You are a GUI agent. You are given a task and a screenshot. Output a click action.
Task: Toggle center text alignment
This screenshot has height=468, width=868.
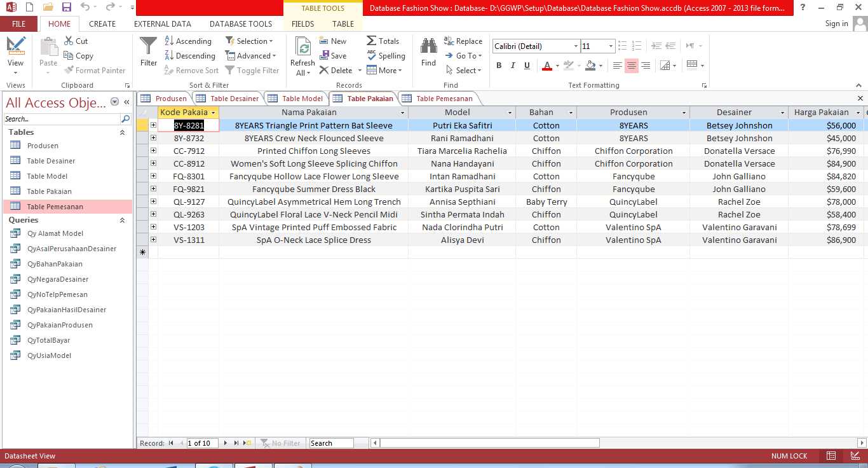632,65
